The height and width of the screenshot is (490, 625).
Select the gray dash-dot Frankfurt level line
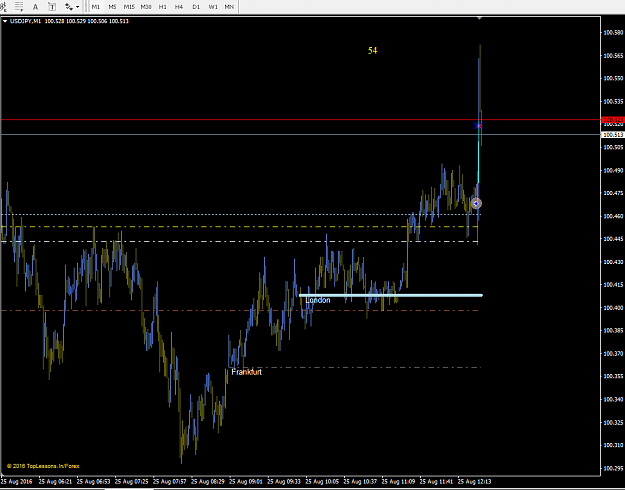(x=355, y=367)
